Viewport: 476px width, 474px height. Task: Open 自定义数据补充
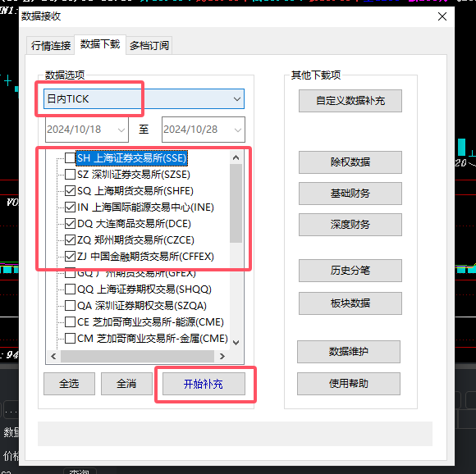tap(350, 101)
